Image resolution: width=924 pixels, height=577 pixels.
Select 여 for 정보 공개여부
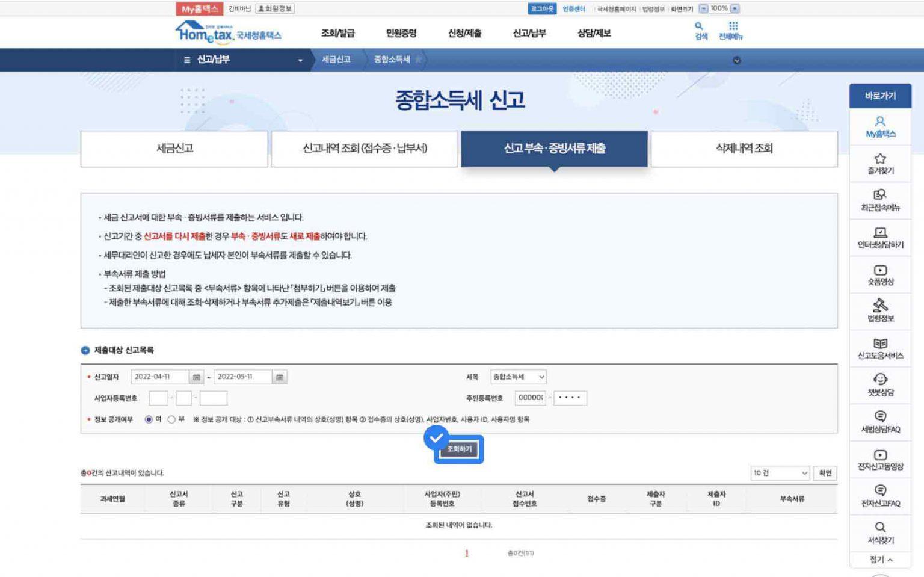click(x=149, y=419)
